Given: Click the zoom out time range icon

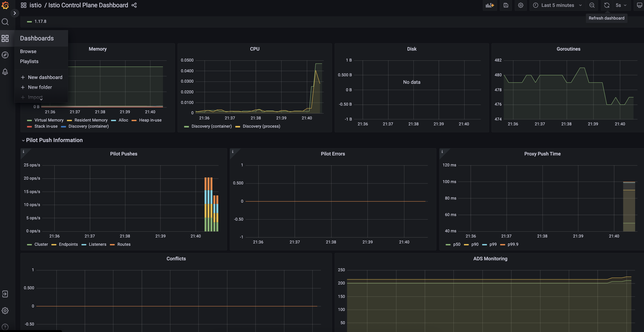Looking at the screenshot, I should point(592,5).
